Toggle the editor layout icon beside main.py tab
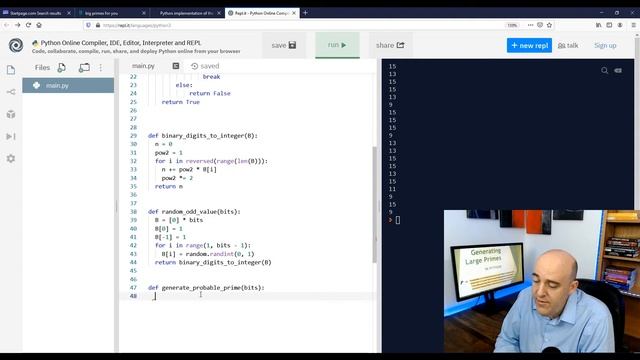The height and width of the screenshot is (360, 640). coord(176,66)
